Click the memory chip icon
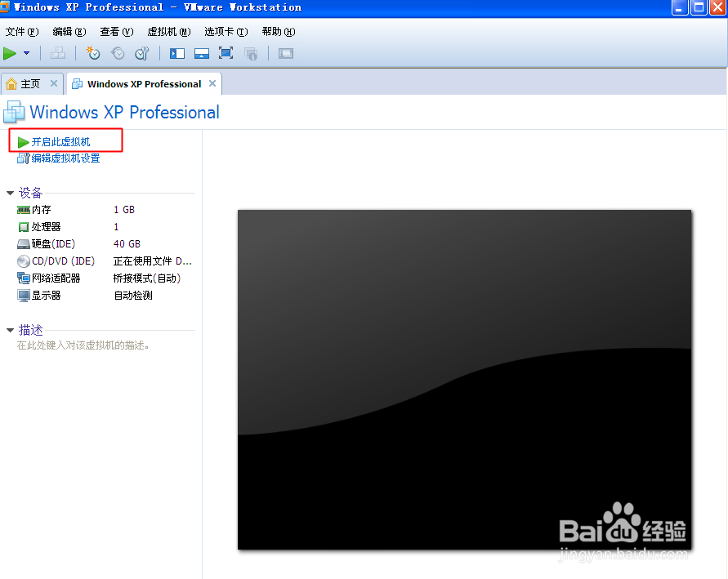 tap(23, 210)
